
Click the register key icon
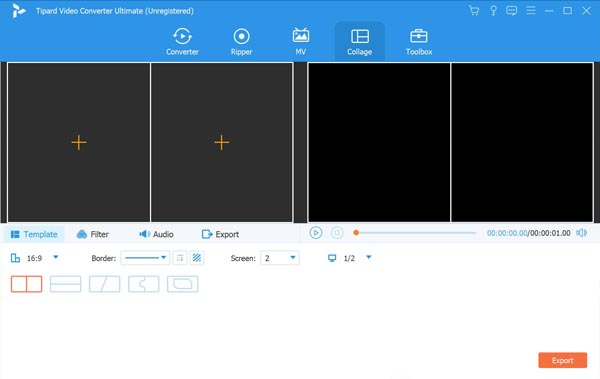click(493, 11)
